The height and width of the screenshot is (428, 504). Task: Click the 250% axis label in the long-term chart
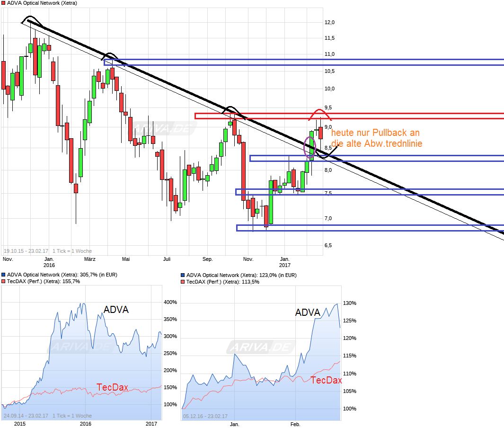pyautogui.click(x=170, y=353)
